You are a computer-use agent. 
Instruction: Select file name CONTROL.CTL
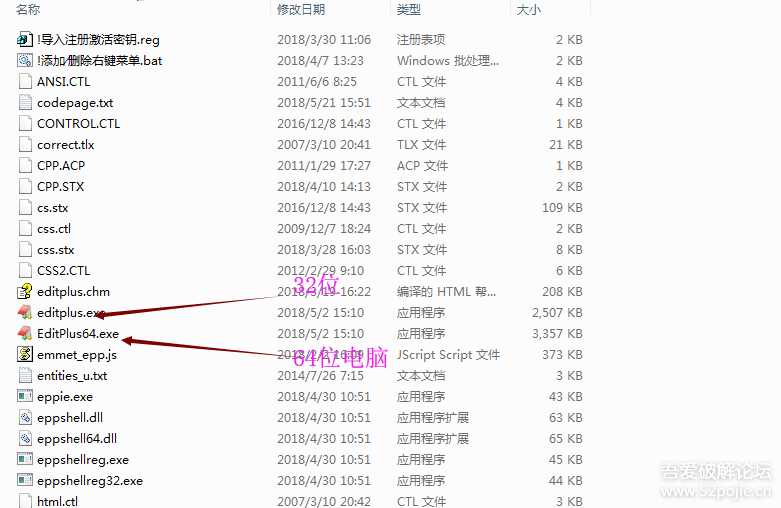78,123
